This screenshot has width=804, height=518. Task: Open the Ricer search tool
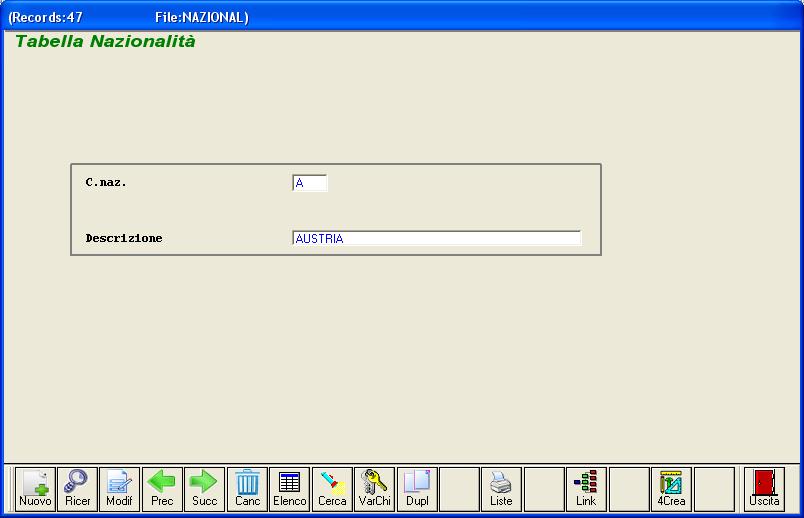click(77, 489)
